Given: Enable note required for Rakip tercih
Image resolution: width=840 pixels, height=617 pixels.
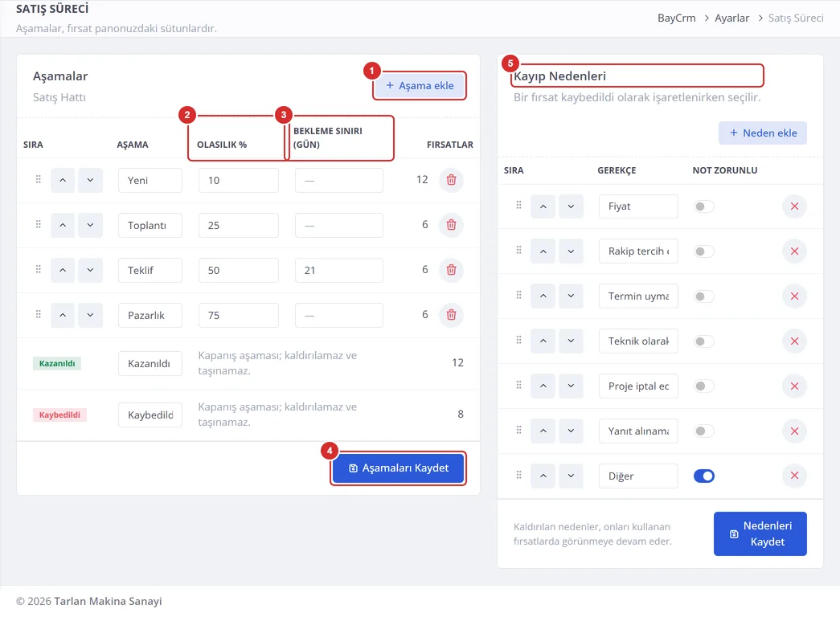Looking at the screenshot, I should pyautogui.click(x=704, y=251).
